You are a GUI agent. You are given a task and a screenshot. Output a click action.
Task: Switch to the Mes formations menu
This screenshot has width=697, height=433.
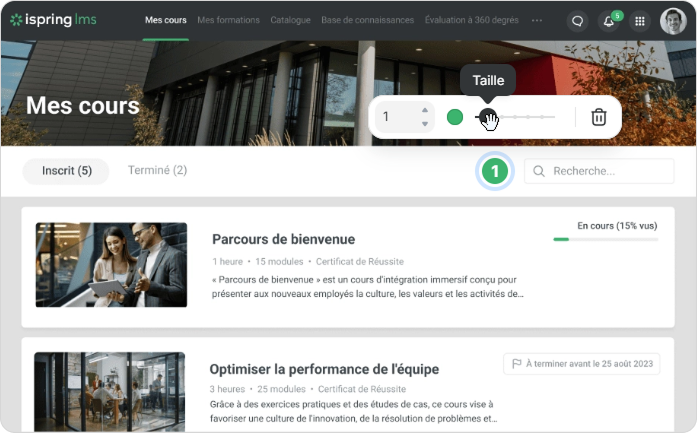click(x=228, y=20)
